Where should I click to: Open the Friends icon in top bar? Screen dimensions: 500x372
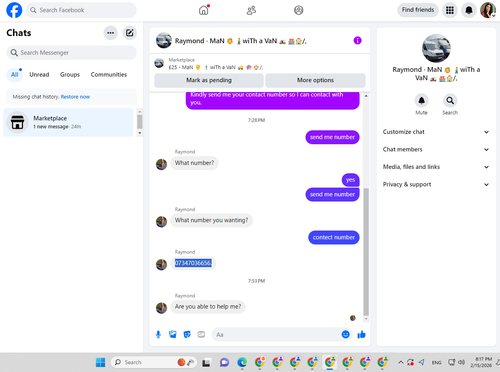[251, 10]
